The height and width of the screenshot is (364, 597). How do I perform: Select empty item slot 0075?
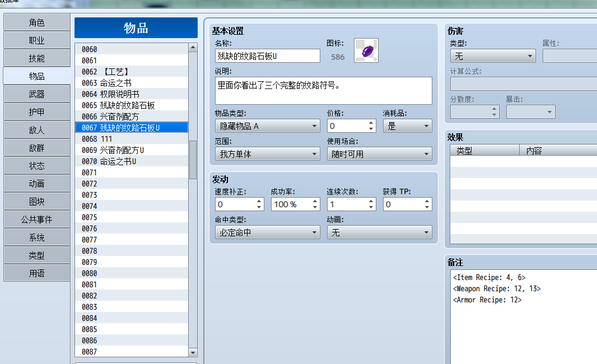132,217
